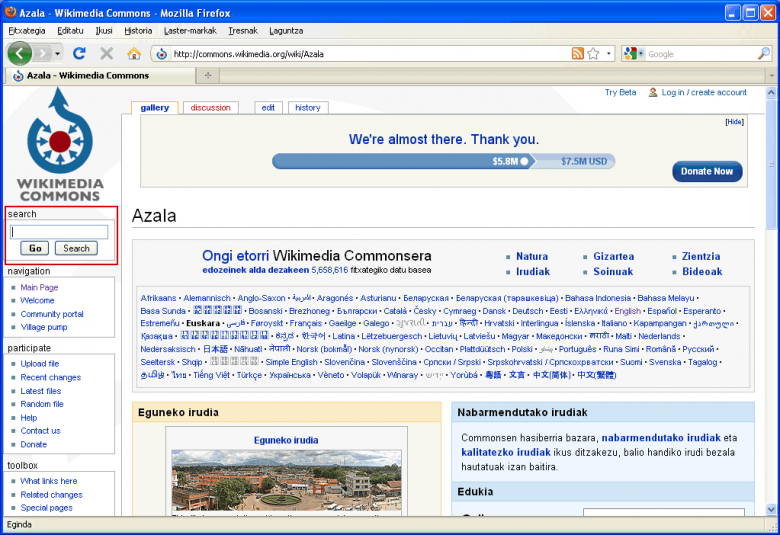
Task: Open the Natura category link
Action: coord(532,256)
